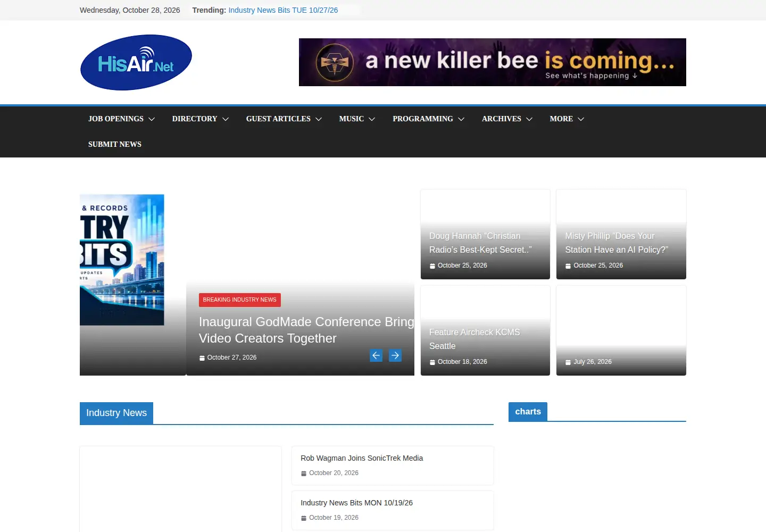The width and height of the screenshot is (766, 532).
Task: Click the July 26, 2026 featured card
Action: (621, 330)
